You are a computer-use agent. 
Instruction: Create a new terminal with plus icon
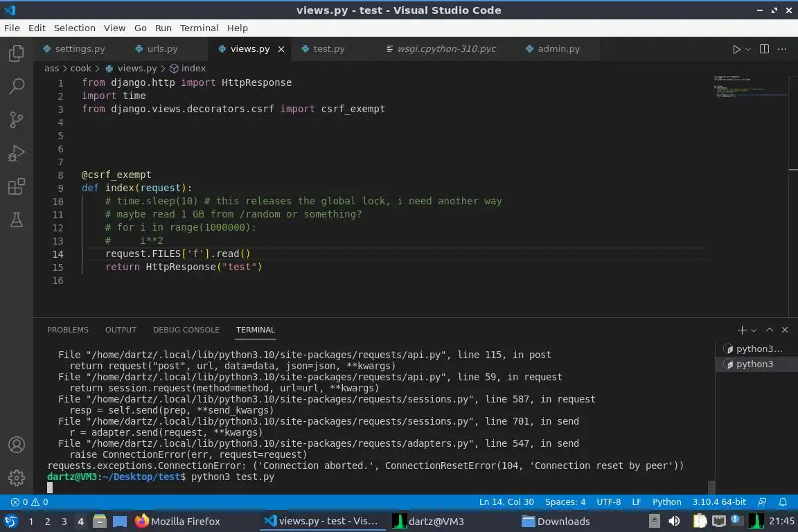741,330
